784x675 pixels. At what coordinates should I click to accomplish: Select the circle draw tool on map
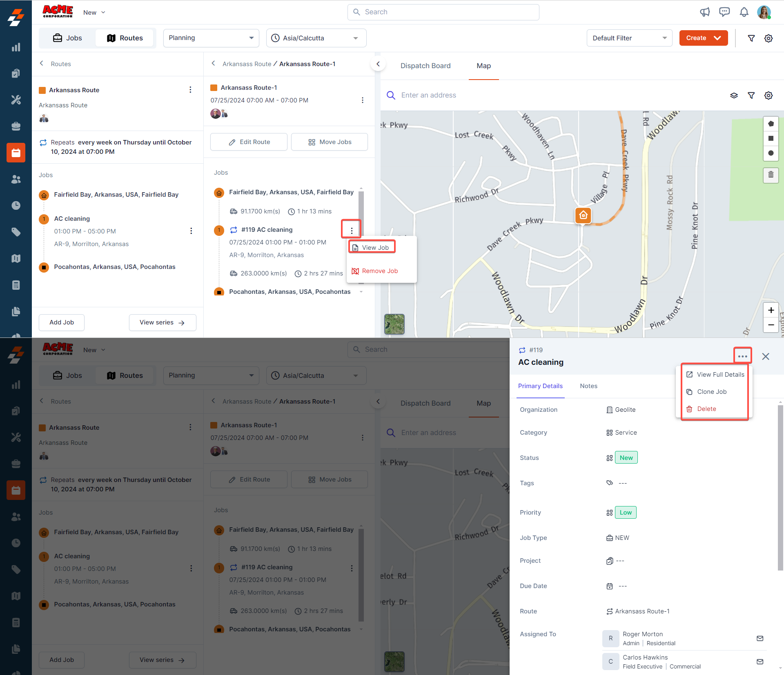(x=771, y=153)
